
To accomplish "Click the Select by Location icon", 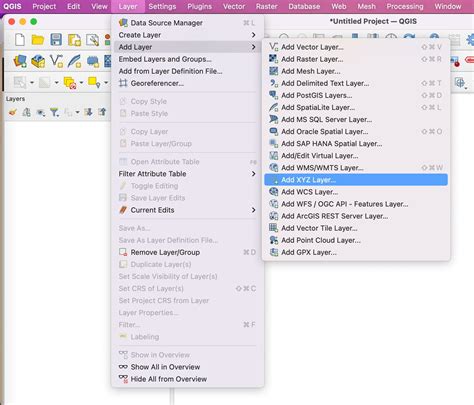I will [x=94, y=82].
